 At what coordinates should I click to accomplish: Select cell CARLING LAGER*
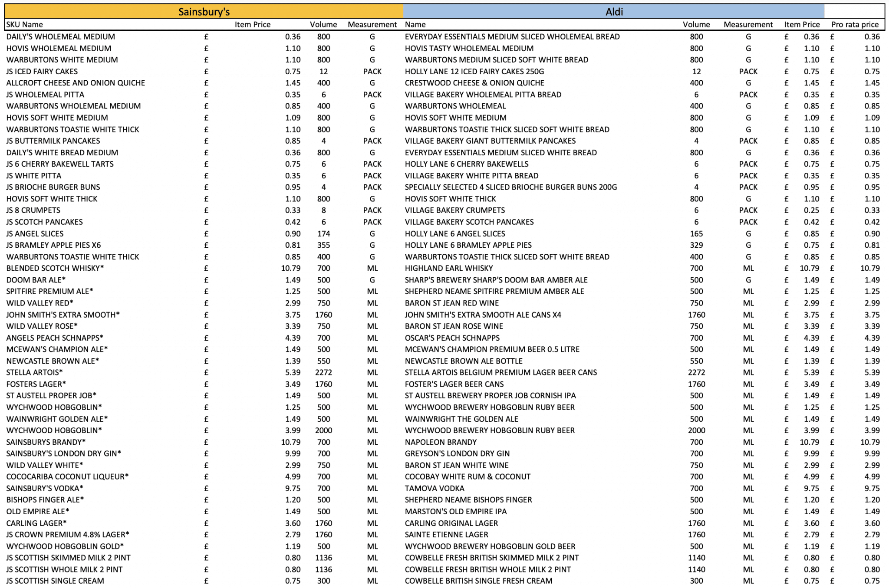coord(36,523)
